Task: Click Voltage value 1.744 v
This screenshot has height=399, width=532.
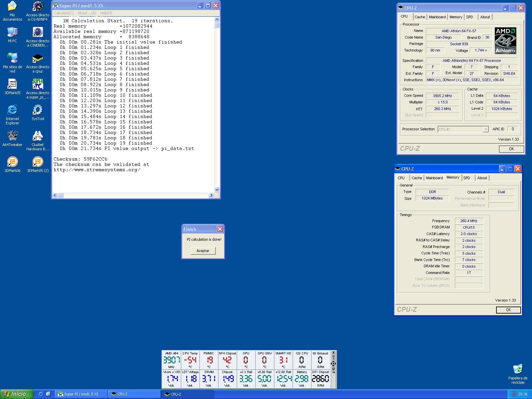Action: pyautogui.click(x=480, y=51)
